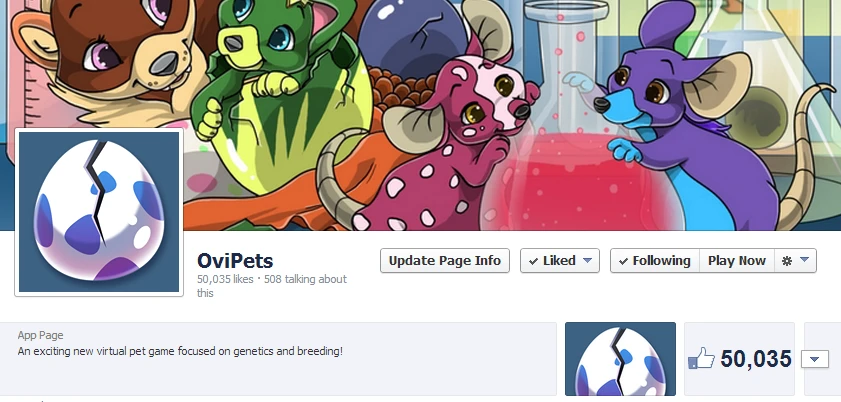Image resolution: width=841 pixels, height=402 pixels.
Task: Open the OviPets egg profile picture
Action: pyautogui.click(x=99, y=212)
